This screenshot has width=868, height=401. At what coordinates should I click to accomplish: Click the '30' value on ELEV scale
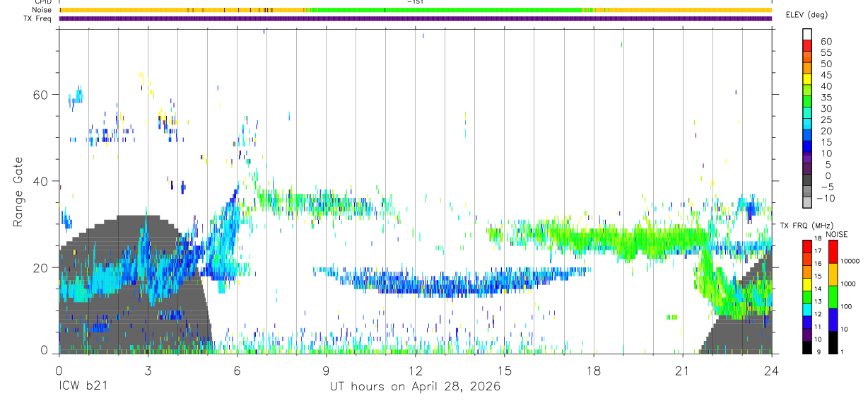826,109
